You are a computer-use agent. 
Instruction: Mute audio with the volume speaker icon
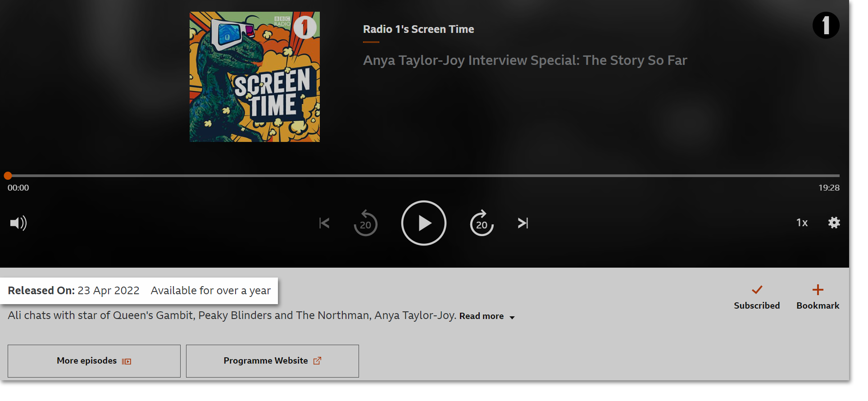pyautogui.click(x=18, y=223)
